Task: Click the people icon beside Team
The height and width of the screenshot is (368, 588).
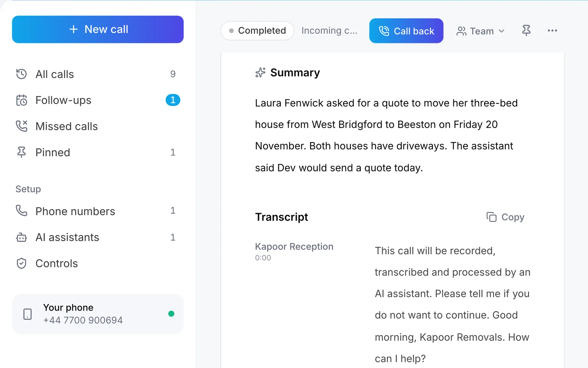Action: 461,31
